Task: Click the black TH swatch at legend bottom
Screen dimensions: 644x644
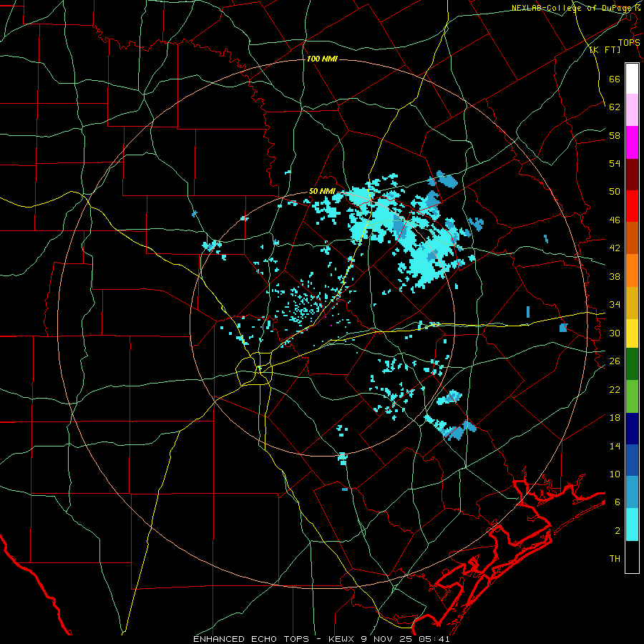Action: 632,557
